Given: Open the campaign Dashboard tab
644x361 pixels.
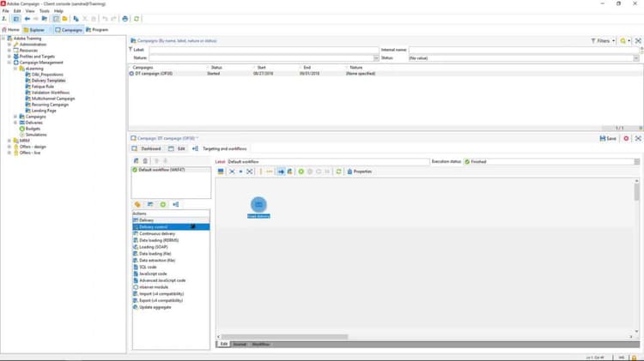Looking at the screenshot, I should 147,148.
